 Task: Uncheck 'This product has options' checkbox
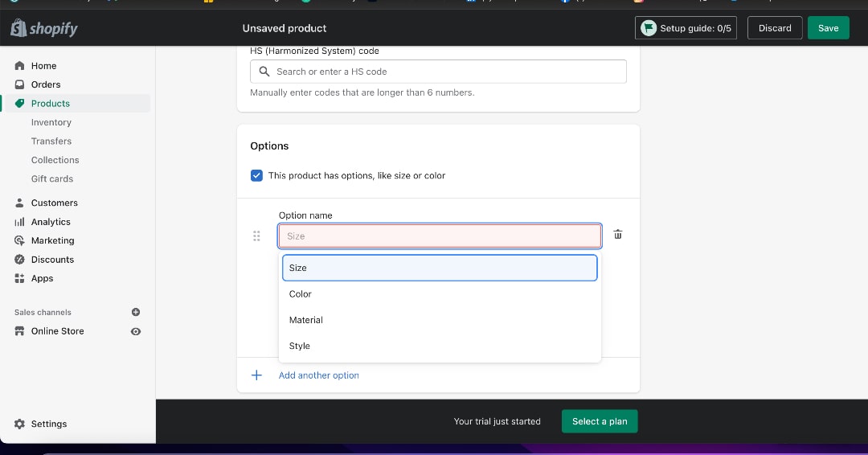(256, 175)
